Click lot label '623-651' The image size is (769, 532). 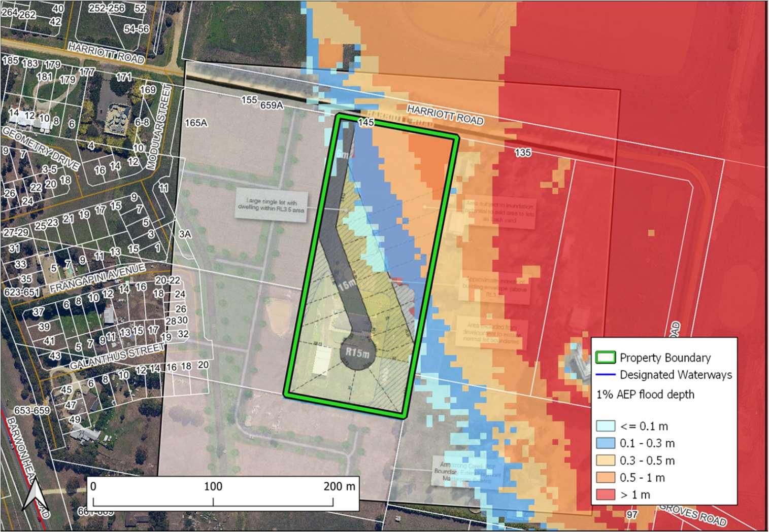23,293
